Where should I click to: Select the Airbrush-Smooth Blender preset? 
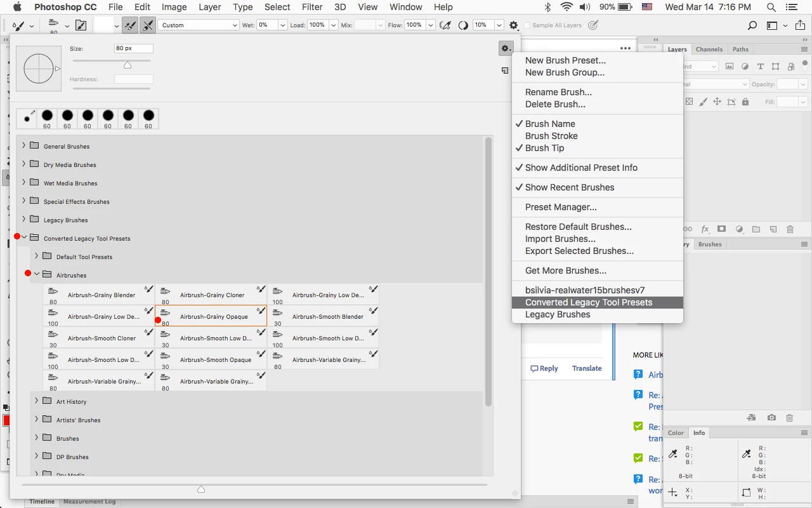click(324, 316)
